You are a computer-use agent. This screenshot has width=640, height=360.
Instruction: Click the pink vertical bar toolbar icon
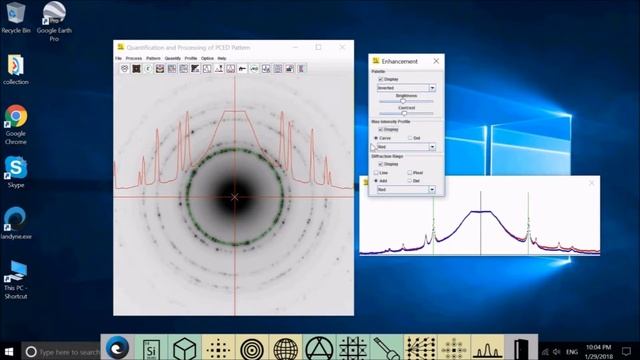301,69
